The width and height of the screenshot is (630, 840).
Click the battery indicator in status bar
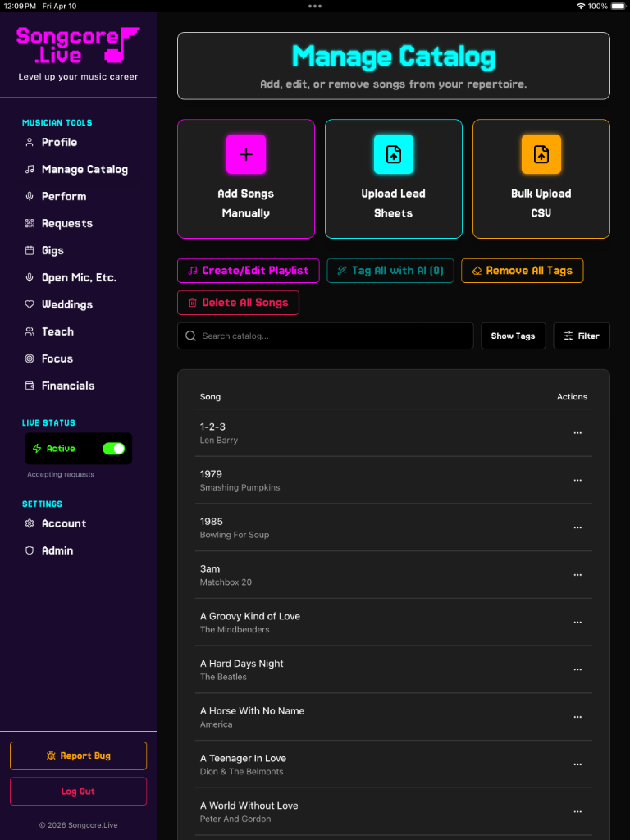[619, 6]
